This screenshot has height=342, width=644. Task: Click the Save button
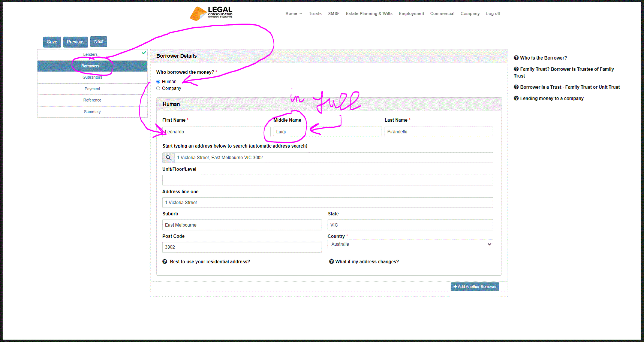click(x=52, y=42)
